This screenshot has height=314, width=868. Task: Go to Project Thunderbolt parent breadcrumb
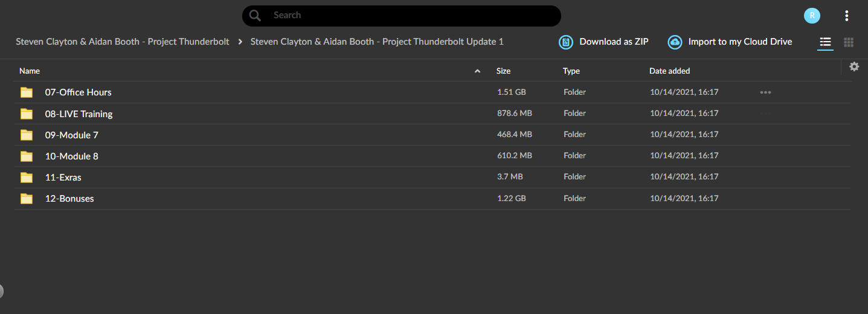point(123,42)
